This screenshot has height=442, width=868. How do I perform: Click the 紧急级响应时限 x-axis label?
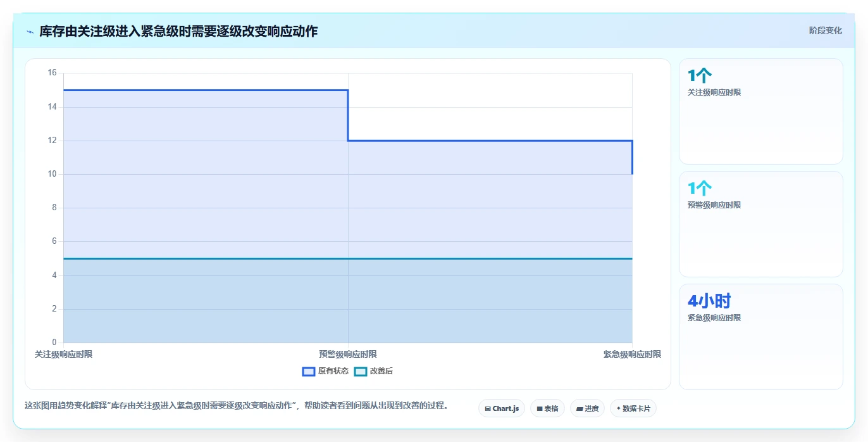(632, 355)
